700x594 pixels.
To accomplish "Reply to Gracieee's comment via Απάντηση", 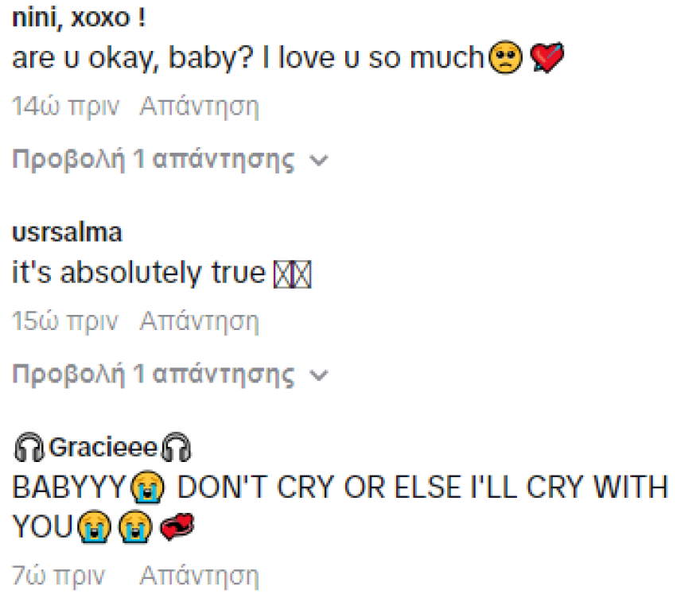I will [199, 576].
